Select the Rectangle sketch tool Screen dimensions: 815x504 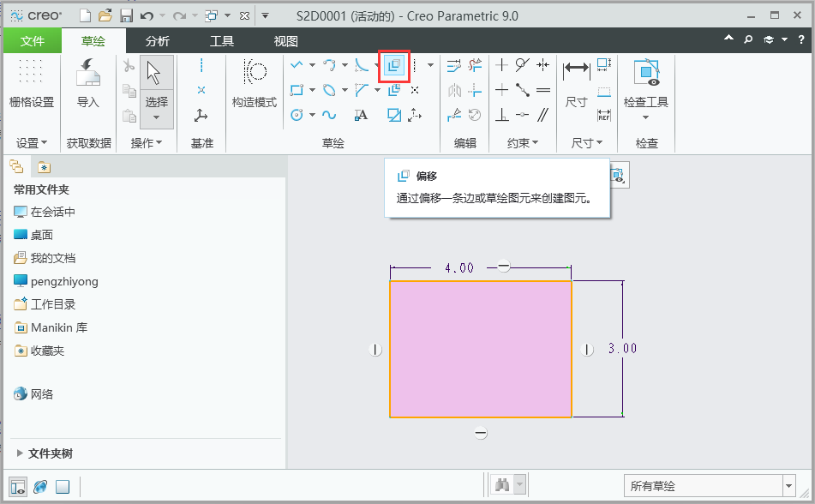coord(297,90)
